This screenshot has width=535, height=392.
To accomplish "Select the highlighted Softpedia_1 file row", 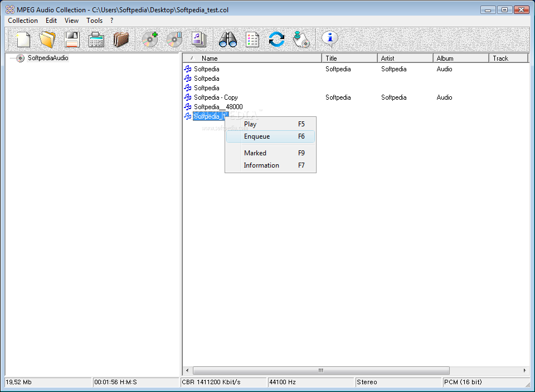I will (210, 116).
